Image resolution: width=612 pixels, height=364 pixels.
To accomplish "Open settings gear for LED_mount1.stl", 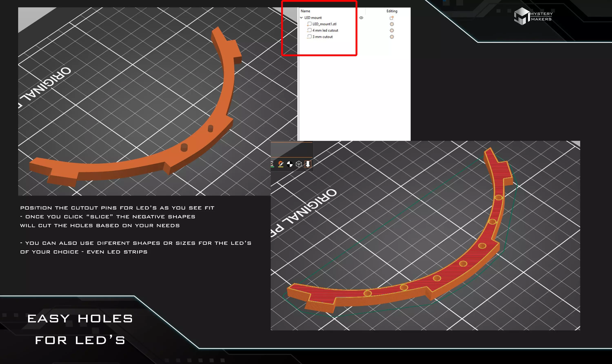I will coord(391,24).
